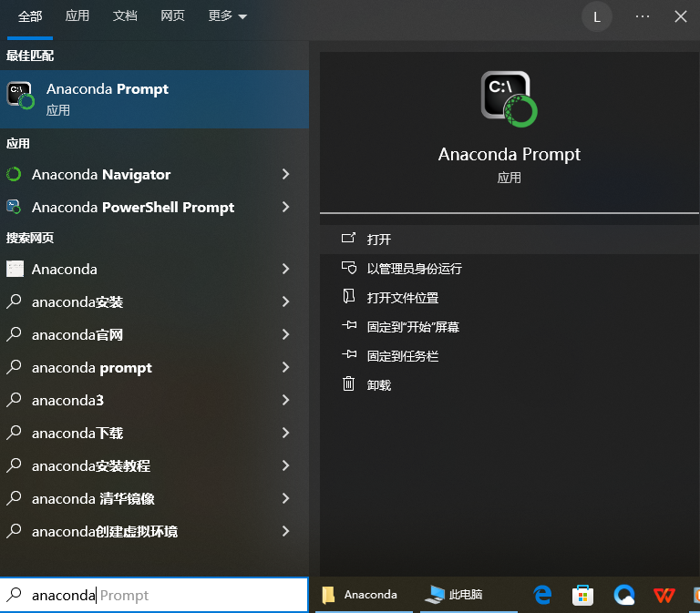Expand the anaconda官网 suggestion chevron
The image size is (700, 613).
[285, 334]
